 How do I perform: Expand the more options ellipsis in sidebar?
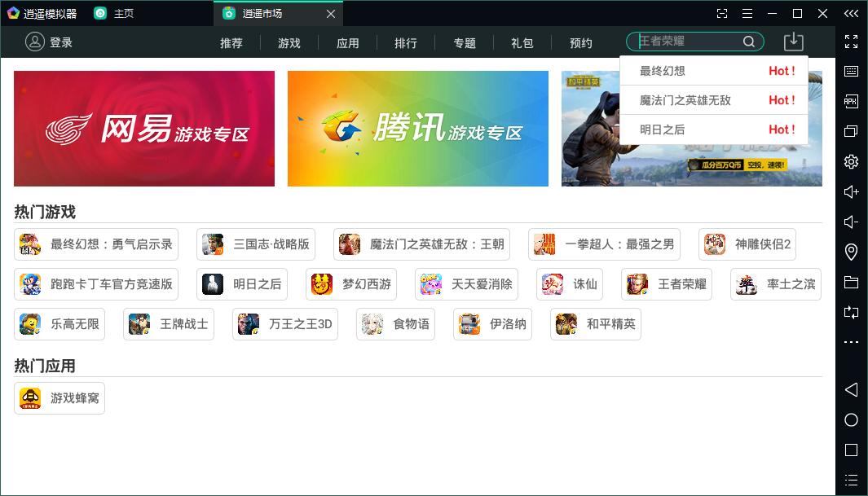(x=851, y=342)
